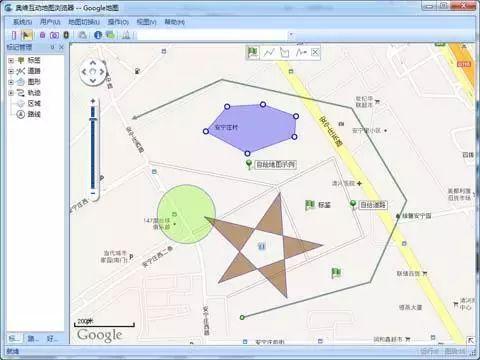This screenshot has width=480, height=360.
Task: Zoom in using the plus button
Action: tap(93, 101)
